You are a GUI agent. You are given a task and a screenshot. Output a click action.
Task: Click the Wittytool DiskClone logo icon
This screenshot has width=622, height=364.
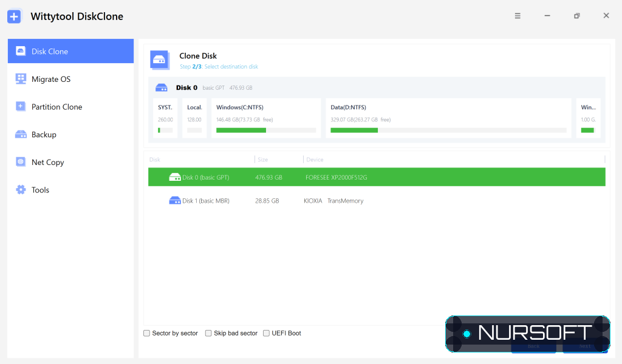click(15, 16)
